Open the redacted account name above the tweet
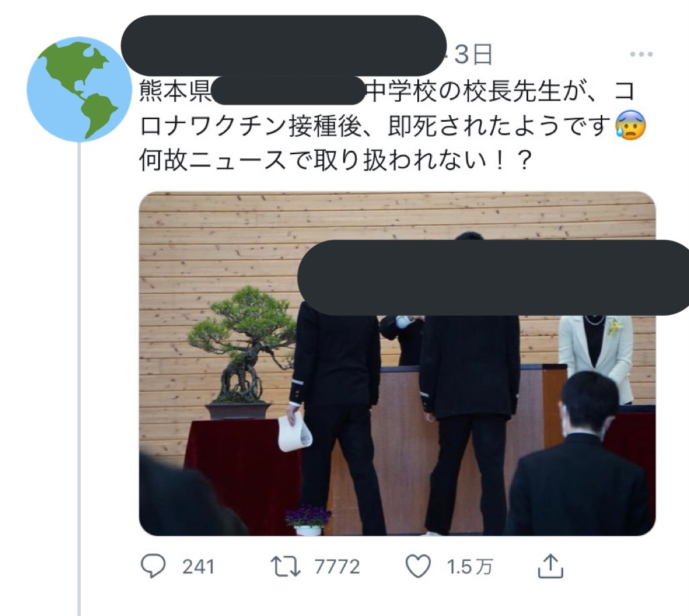689x616 pixels. point(283,45)
